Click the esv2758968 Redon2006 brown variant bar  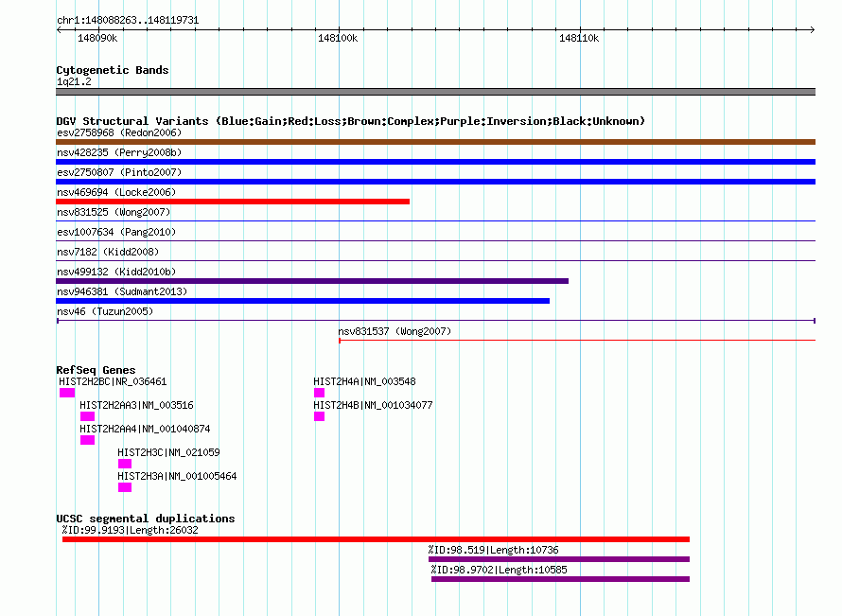click(x=435, y=142)
